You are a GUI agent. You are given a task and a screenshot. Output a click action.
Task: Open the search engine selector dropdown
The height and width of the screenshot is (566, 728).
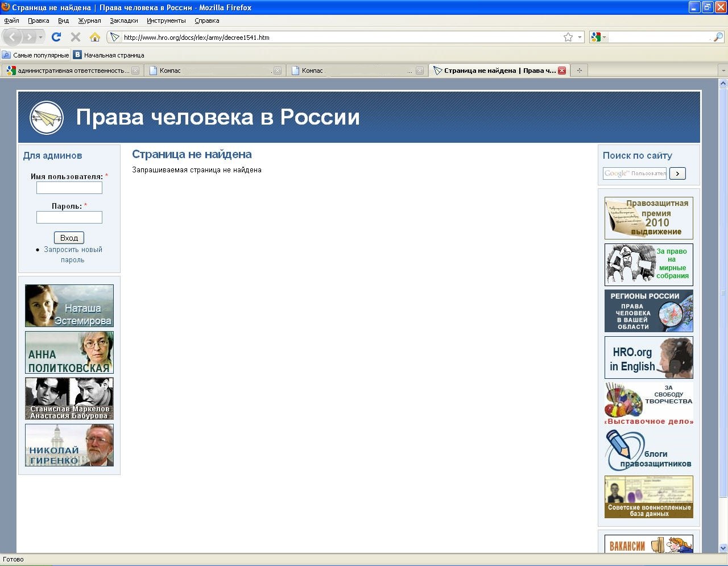tap(605, 38)
